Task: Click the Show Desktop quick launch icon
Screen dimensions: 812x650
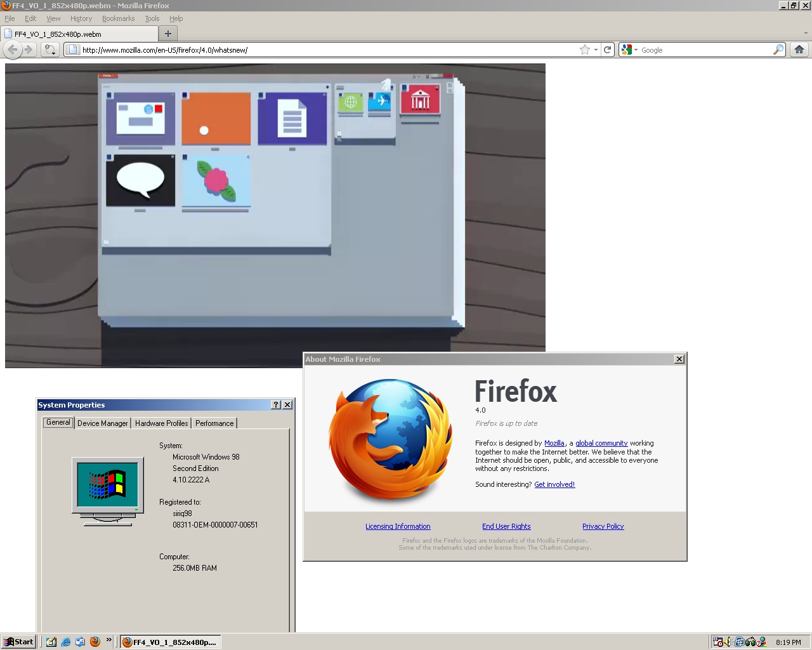Action: [x=51, y=642]
